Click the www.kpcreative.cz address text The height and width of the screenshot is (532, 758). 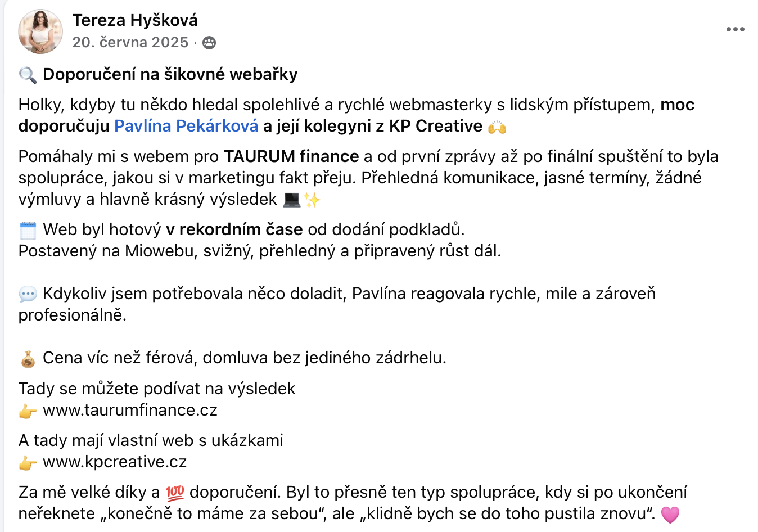(x=115, y=462)
